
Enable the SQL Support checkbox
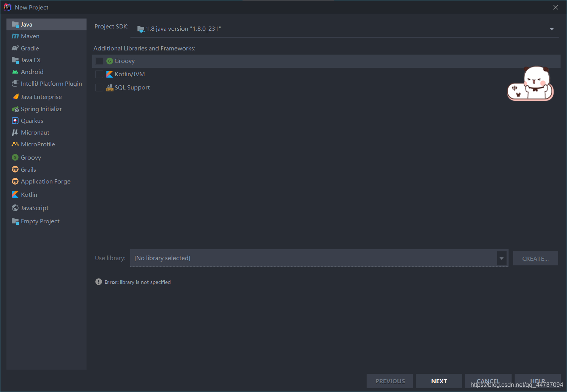pos(99,88)
